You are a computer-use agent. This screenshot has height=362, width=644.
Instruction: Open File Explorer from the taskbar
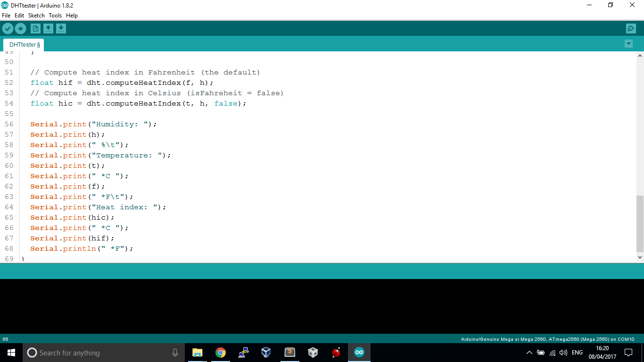[x=197, y=353]
